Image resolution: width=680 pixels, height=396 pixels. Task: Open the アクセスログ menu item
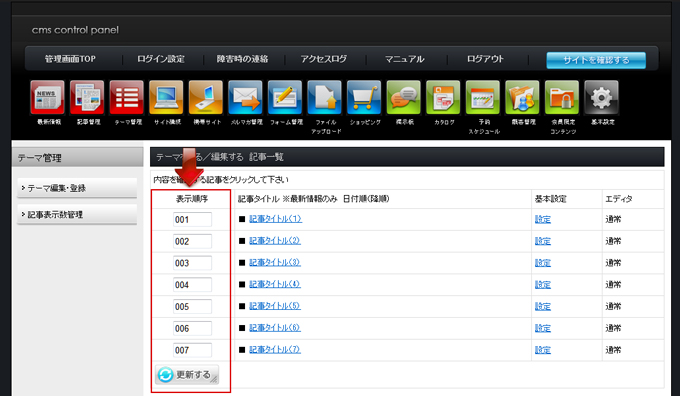pos(324,59)
